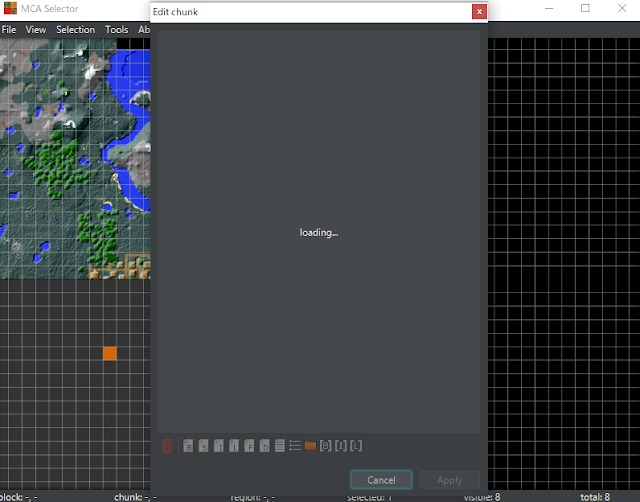Click the MCA Selector app icon
This screenshot has width=640, height=502.
point(10,8)
